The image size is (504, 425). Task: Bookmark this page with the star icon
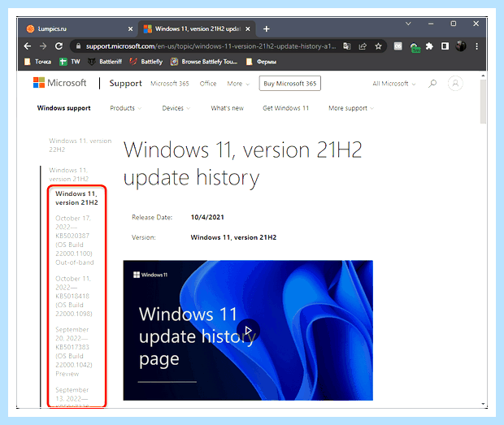[x=378, y=46]
